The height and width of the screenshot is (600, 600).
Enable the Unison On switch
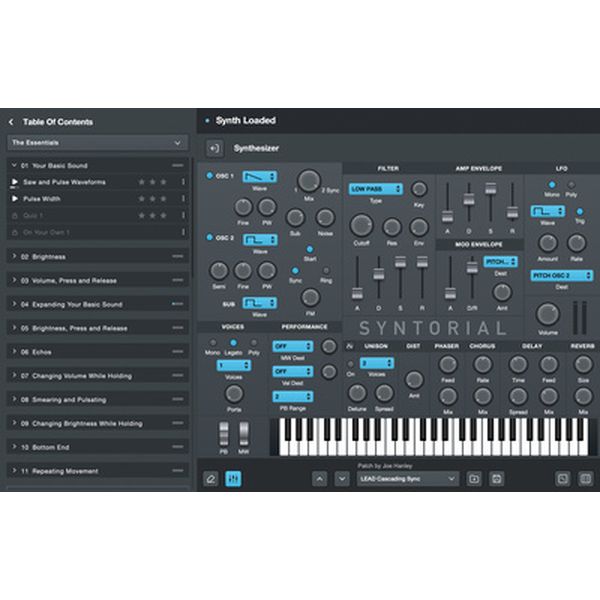pyautogui.click(x=350, y=363)
